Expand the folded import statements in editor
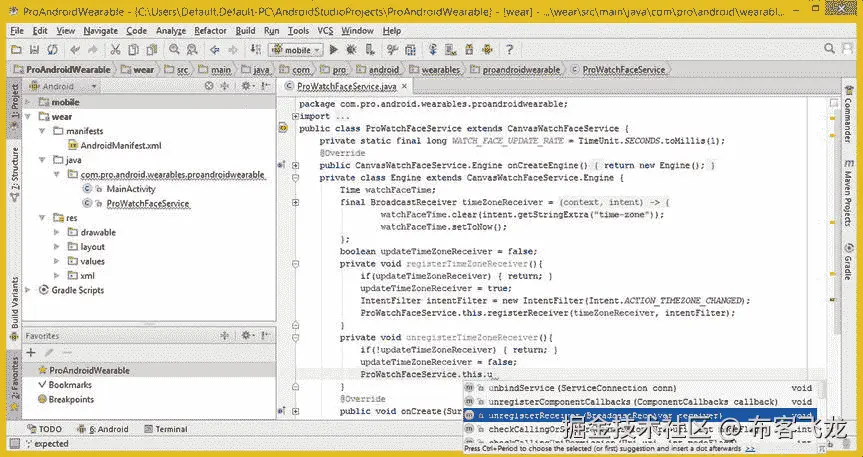The image size is (863, 457). [296, 116]
